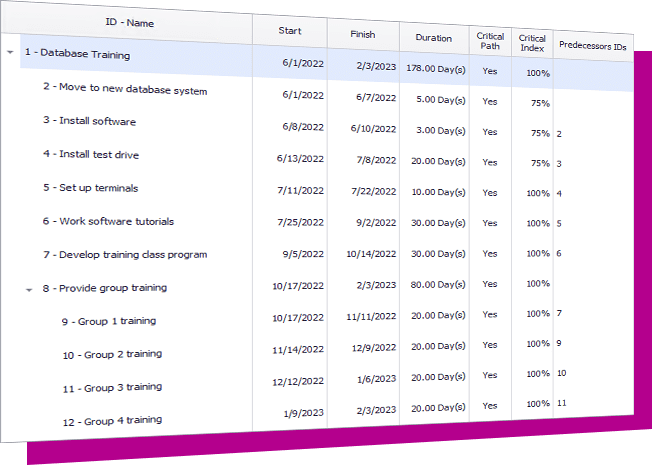Click the 178.00 Day(s) duration cell
The width and height of the screenshot is (652, 465).
[x=435, y=69]
